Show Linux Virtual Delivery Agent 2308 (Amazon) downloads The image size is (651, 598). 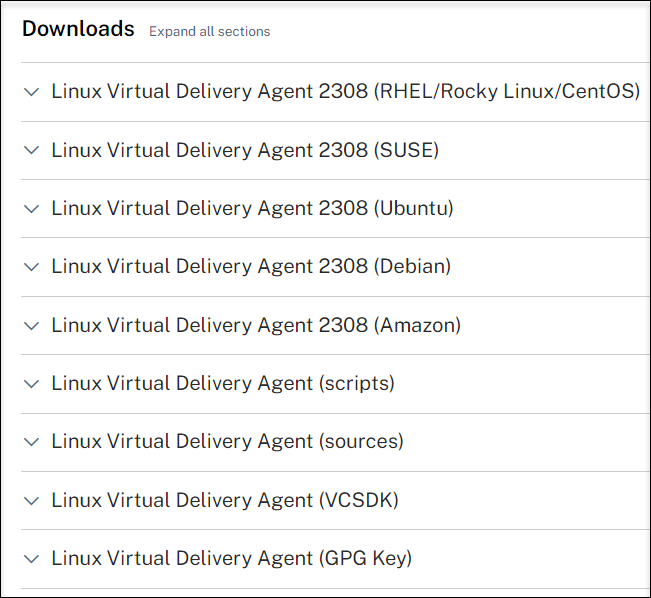click(x=256, y=325)
